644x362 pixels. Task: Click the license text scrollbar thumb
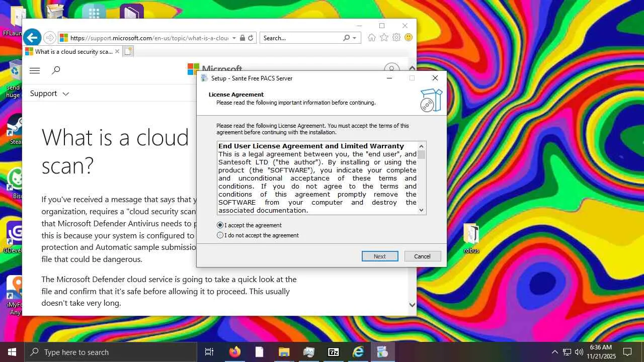(x=422, y=154)
